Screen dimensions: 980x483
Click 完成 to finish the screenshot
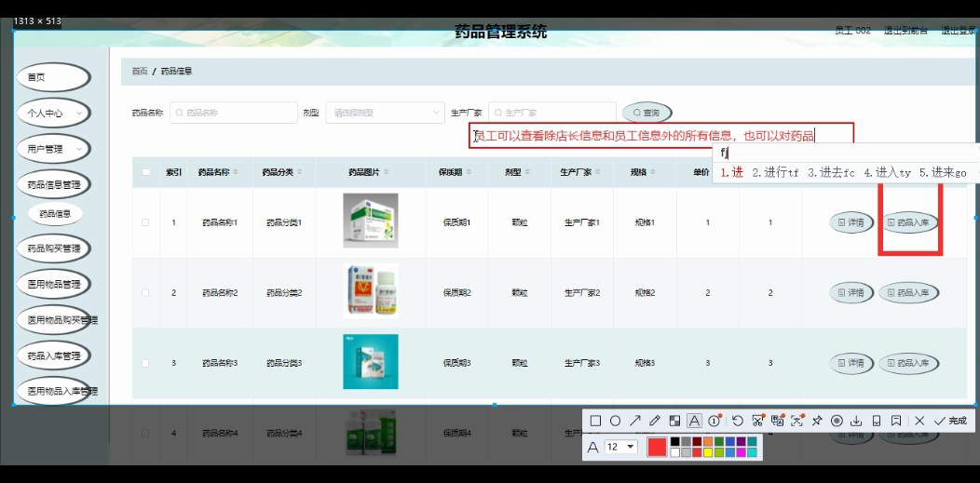[950, 422]
